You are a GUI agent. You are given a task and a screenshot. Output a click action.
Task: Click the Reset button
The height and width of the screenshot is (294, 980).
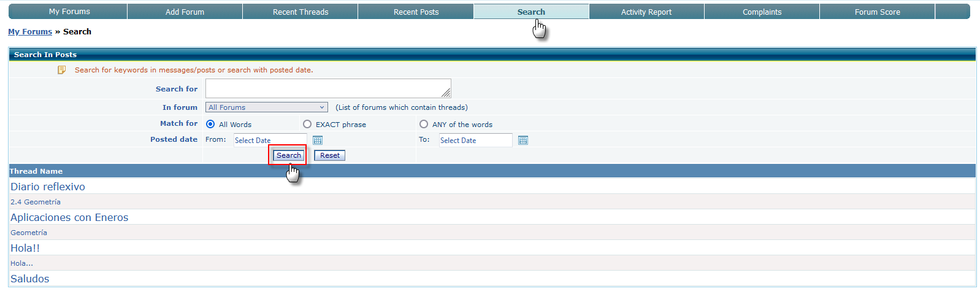coord(329,155)
